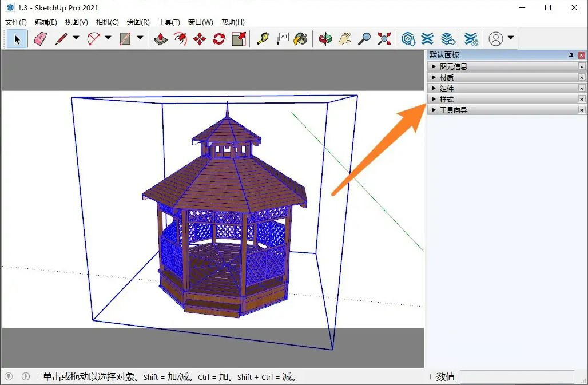Select the Rotate tool
588x385 pixels.
tap(219, 39)
